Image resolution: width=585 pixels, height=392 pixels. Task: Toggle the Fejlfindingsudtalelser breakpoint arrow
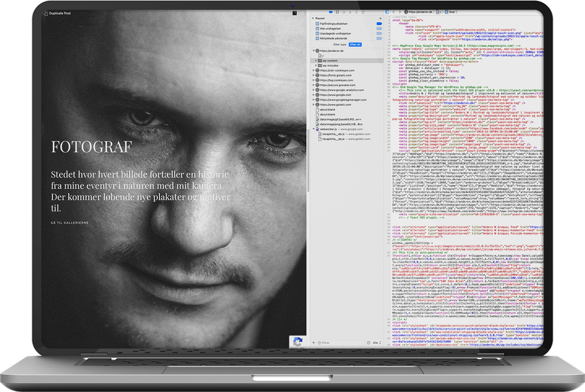pos(379,24)
